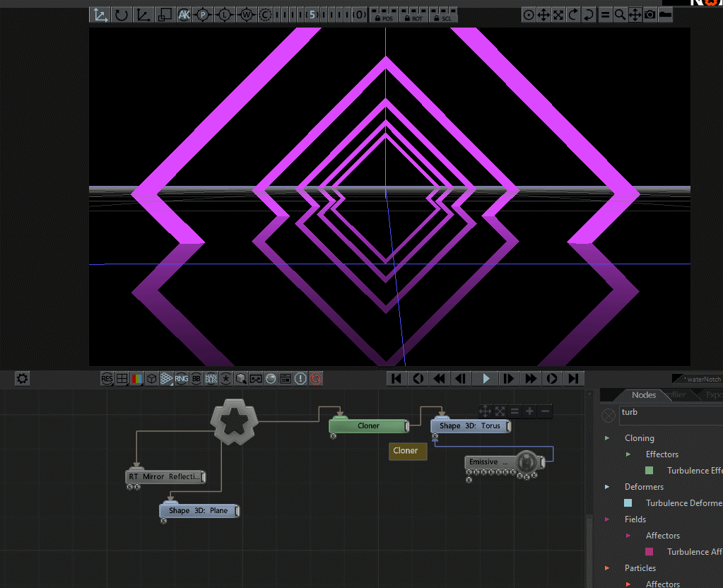This screenshot has height=588, width=723.
Task: Click the Turbulence Effector green swatch
Action: tap(649, 471)
